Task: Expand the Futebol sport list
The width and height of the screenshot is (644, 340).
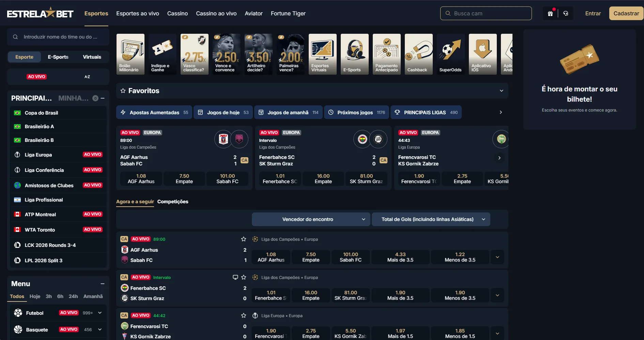Action: [100, 313]
